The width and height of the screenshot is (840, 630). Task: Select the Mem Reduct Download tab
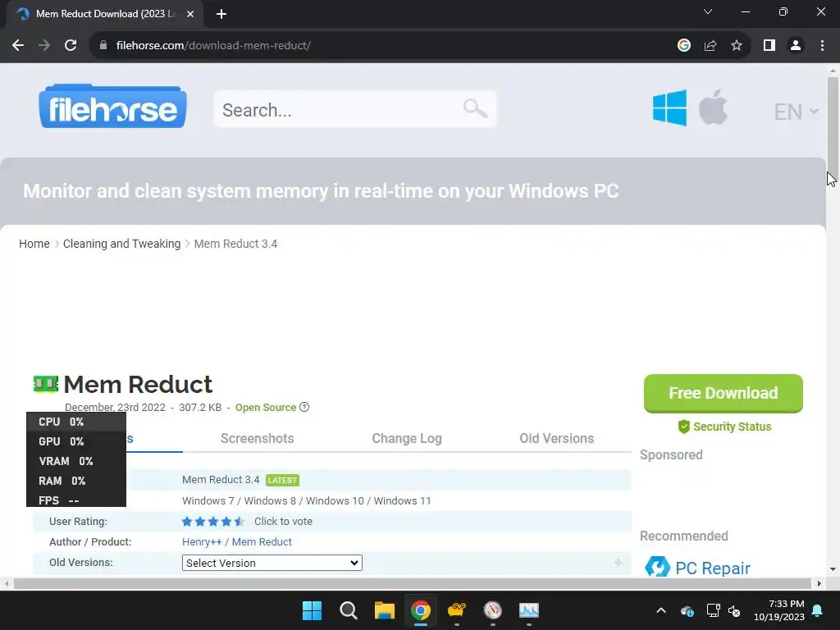point(105,14)
